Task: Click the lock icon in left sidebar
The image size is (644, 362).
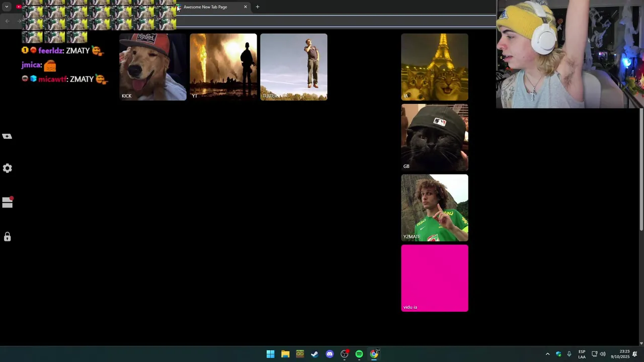Action: 7,237
